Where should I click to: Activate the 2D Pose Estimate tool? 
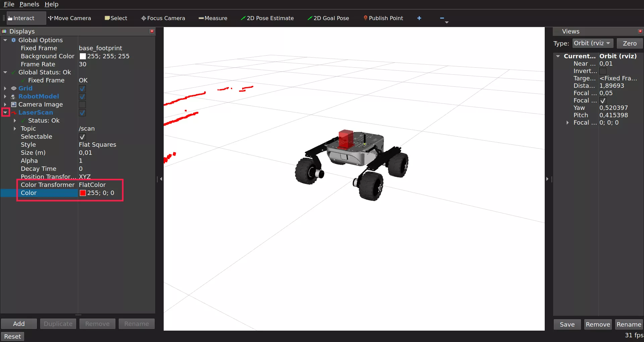point(267,18)
